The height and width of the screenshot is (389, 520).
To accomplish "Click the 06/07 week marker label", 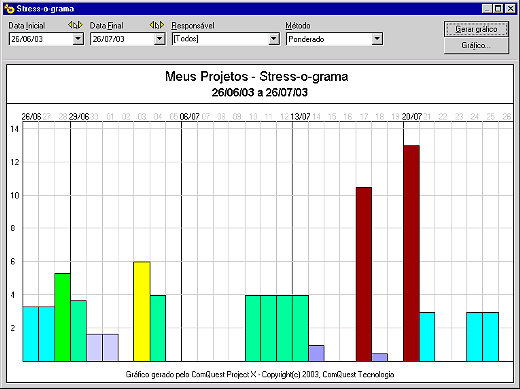I will [189, 116].
